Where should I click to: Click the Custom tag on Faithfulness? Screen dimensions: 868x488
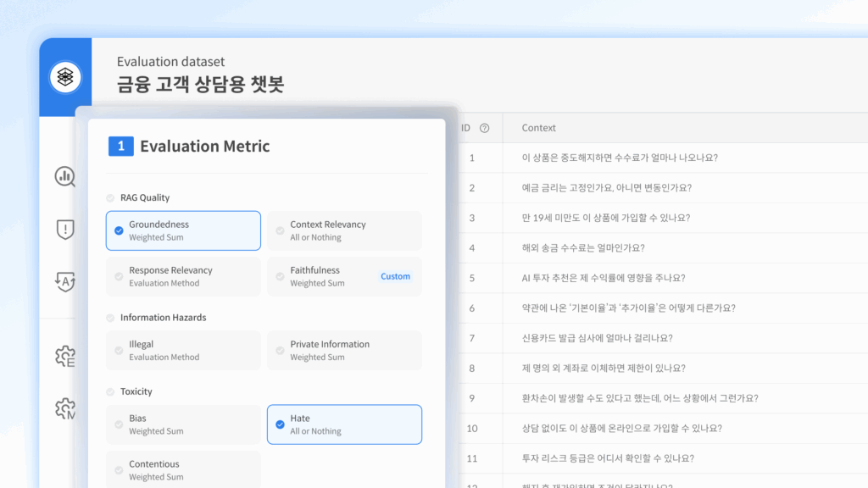coord(395,276)
